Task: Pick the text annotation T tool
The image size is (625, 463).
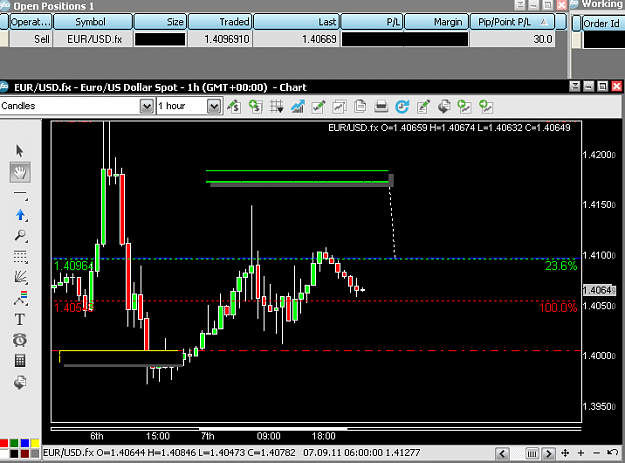Action: tap(20, 319)
